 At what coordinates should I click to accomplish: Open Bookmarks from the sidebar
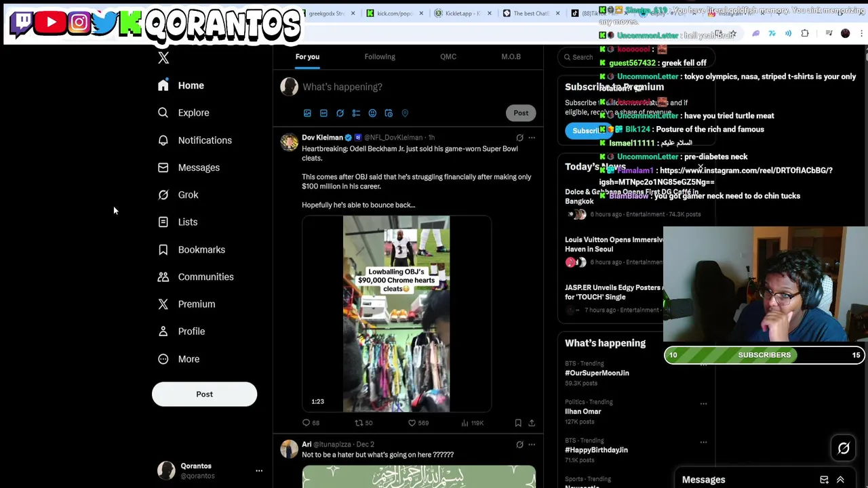coord(191,249)
